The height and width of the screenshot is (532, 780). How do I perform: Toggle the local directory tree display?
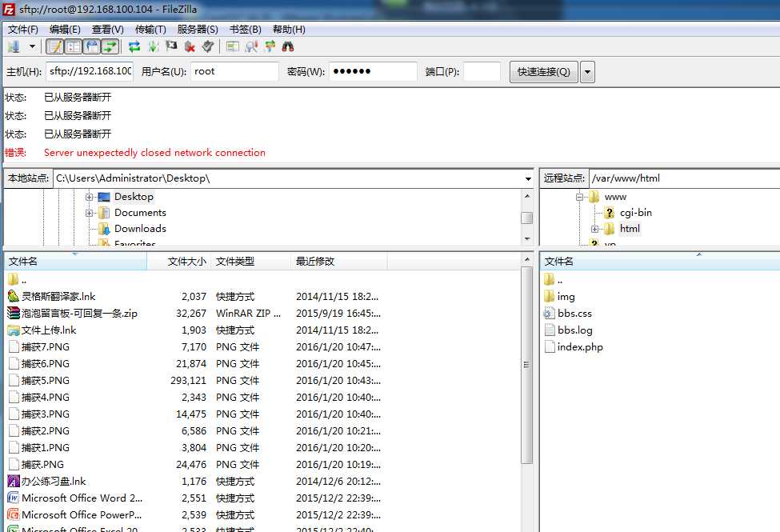[x=74, y=46]
